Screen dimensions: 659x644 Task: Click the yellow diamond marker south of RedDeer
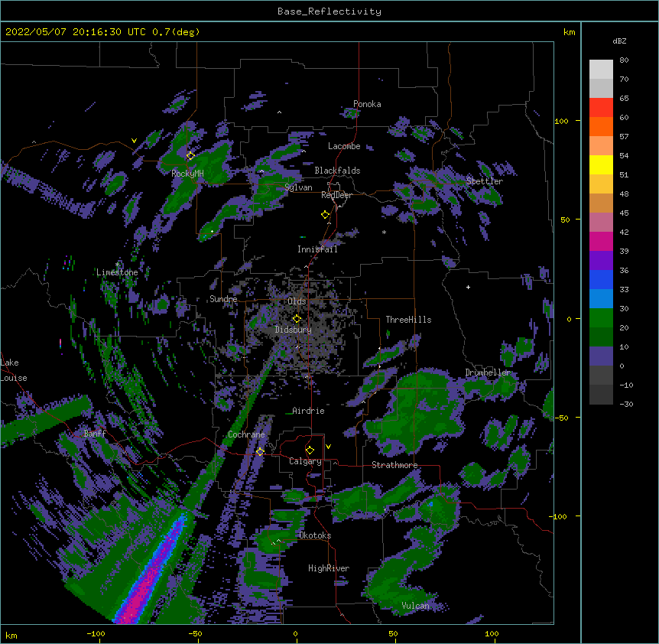pos(326,215)
